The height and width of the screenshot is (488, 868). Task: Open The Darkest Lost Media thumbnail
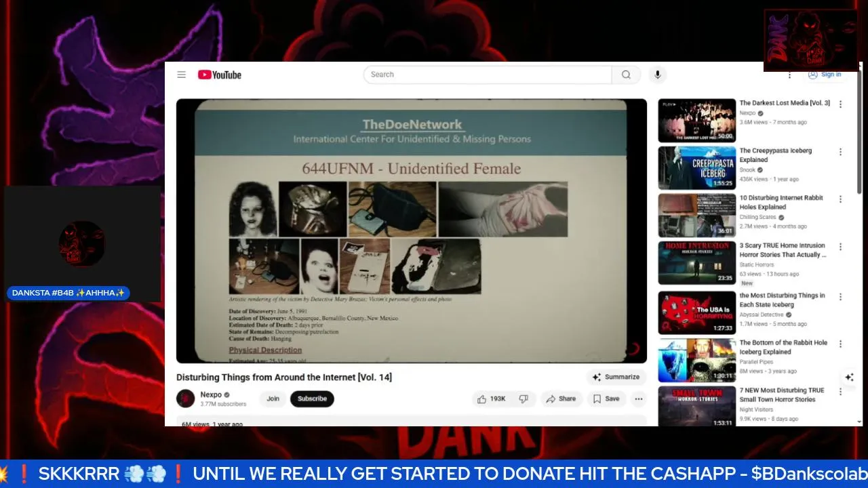coord(696,121)
